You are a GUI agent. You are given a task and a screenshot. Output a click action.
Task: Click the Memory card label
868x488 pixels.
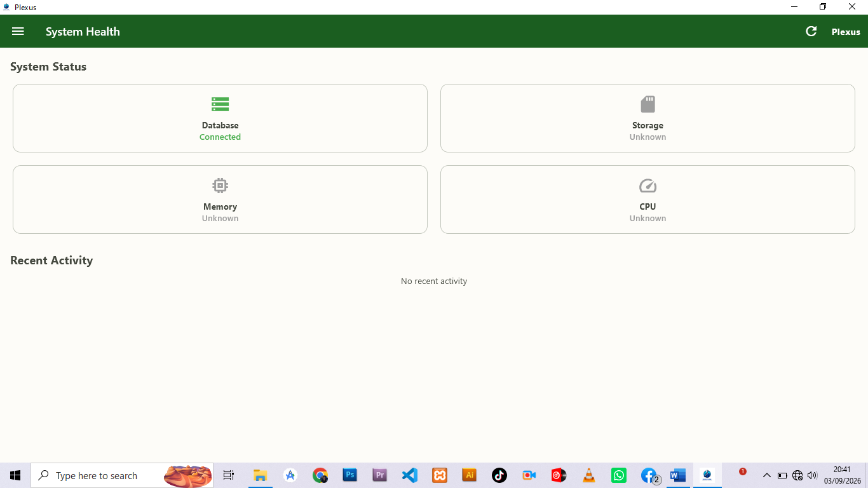click(x=220, y=207)
